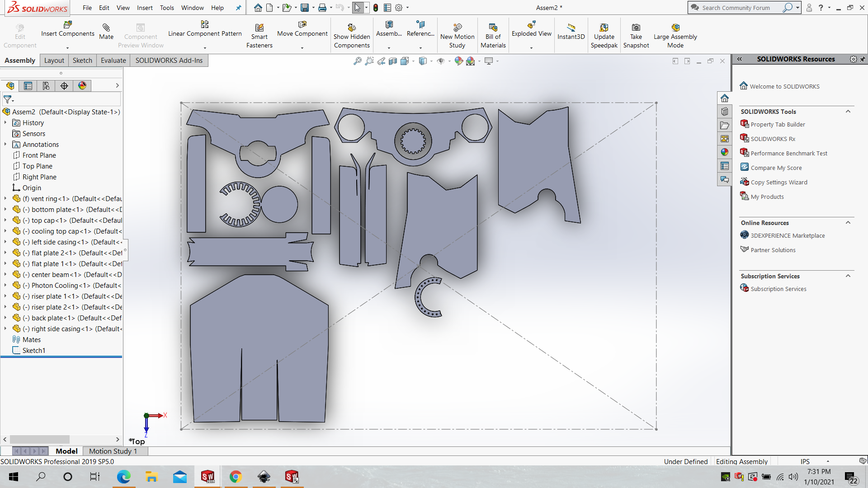Click the Save toolbar icon
Screen dimensions: 868x488
[305, 8]
